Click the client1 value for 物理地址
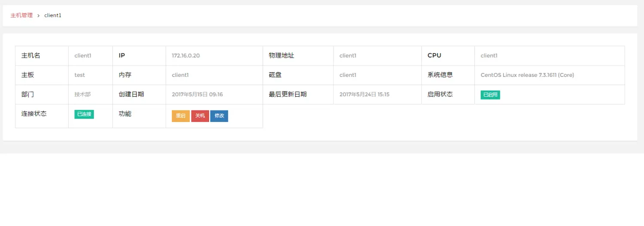This screenshot has width=644, height=226. (x=348, y=56)
